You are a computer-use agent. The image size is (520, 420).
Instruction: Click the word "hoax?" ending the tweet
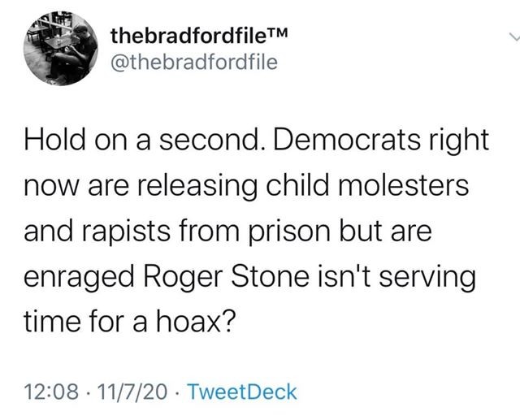tap(191, 323)
